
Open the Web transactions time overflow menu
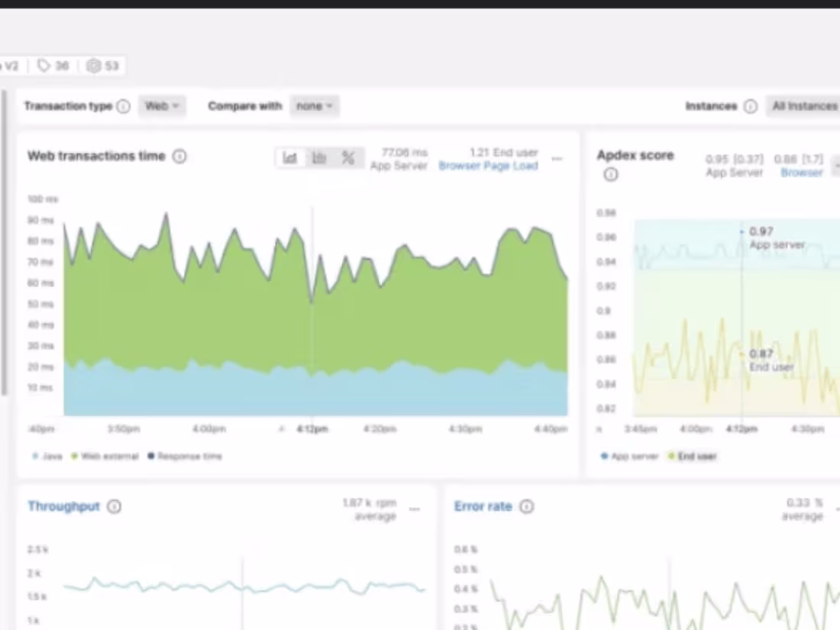click(x=557, y=159)
